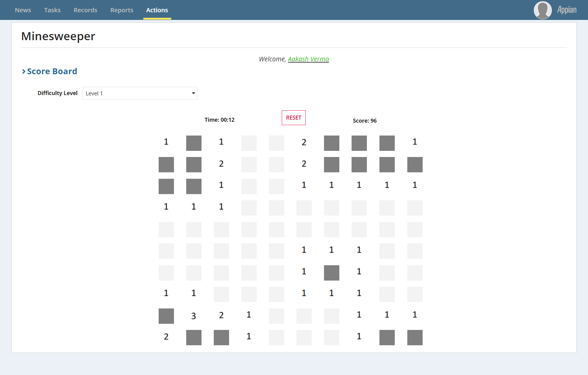Open the Difficulty Level dropdown
The image size is (588, 375).
139,93
